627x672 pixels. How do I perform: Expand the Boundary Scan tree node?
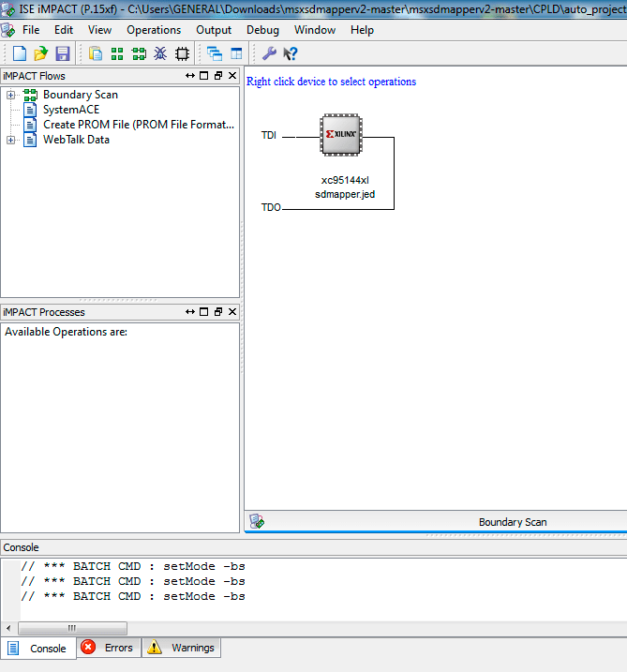(11, 95)
